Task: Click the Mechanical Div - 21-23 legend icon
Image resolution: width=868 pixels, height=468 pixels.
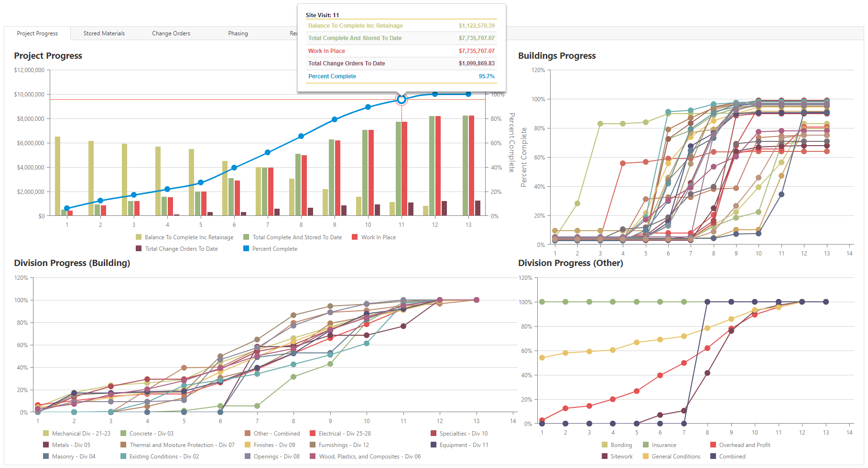Action: coord(46,434)
